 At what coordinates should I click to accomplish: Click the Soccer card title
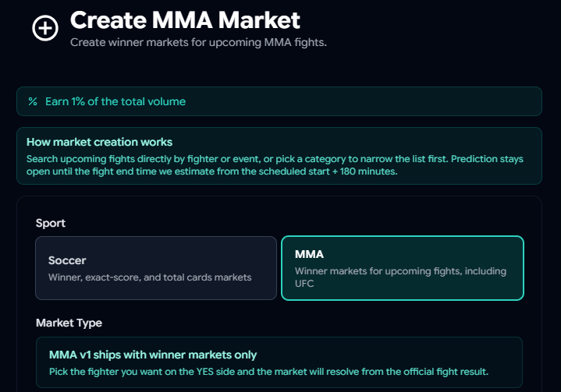pyautogui.click(x=67, y=261)
